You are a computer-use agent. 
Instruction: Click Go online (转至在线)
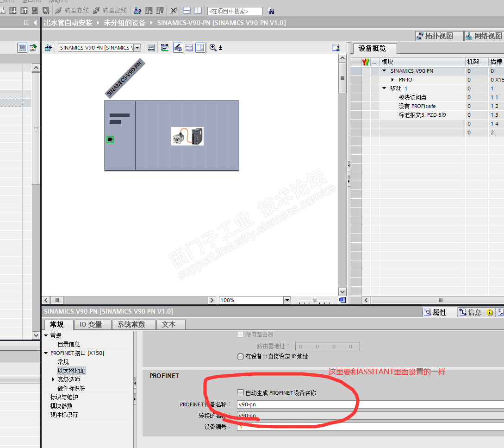click(72, 11)
